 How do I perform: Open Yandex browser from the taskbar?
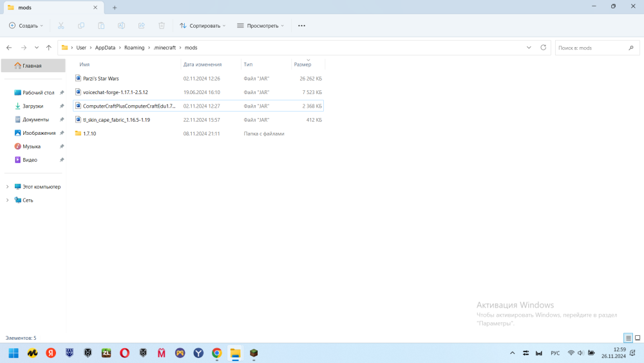point(51,353)
